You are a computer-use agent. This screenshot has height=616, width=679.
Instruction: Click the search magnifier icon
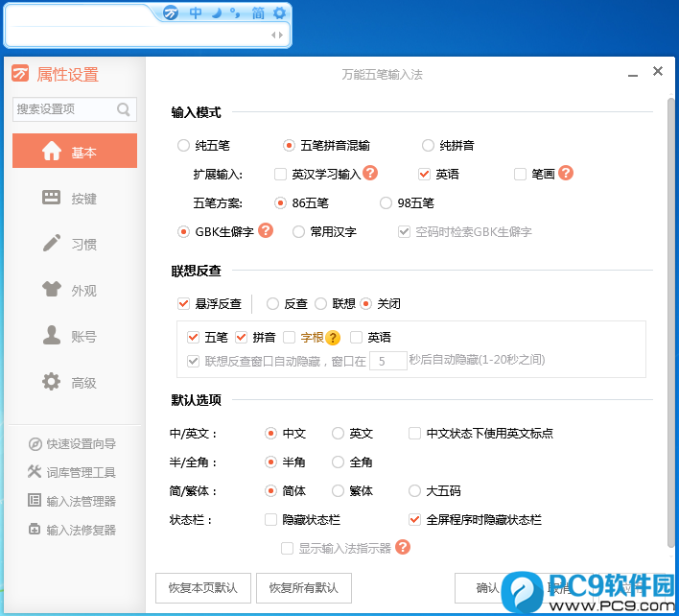[124, 109]
